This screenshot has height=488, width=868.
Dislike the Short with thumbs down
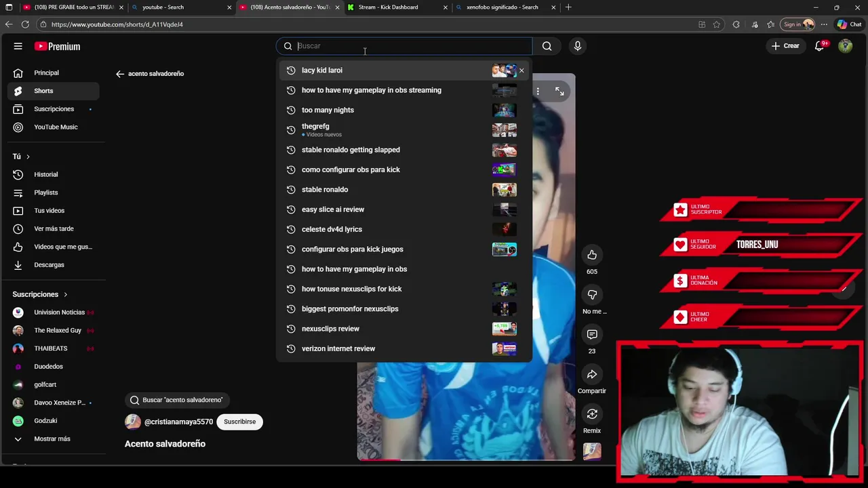592,295
